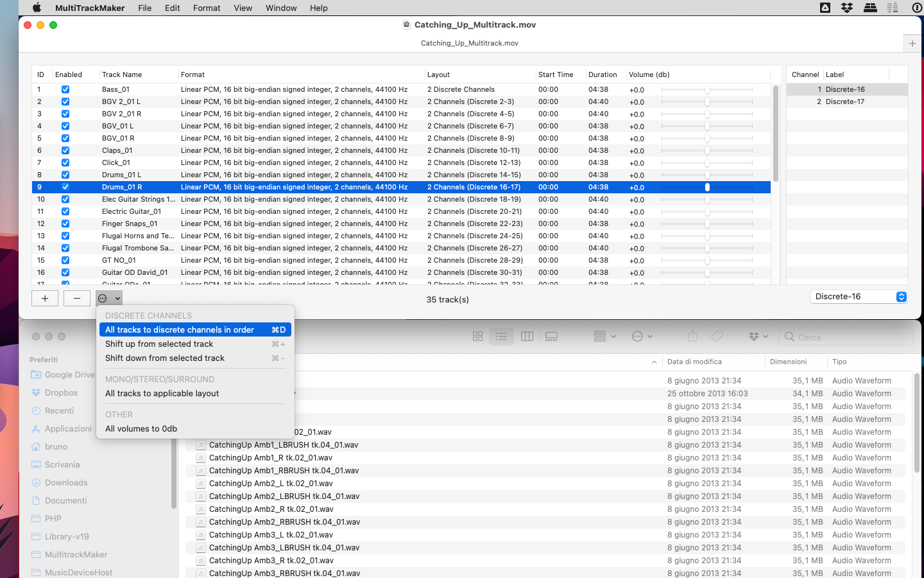Click the new tab plus icon
The height and width of the screenshot is (578, 924).
pos(912,44)
